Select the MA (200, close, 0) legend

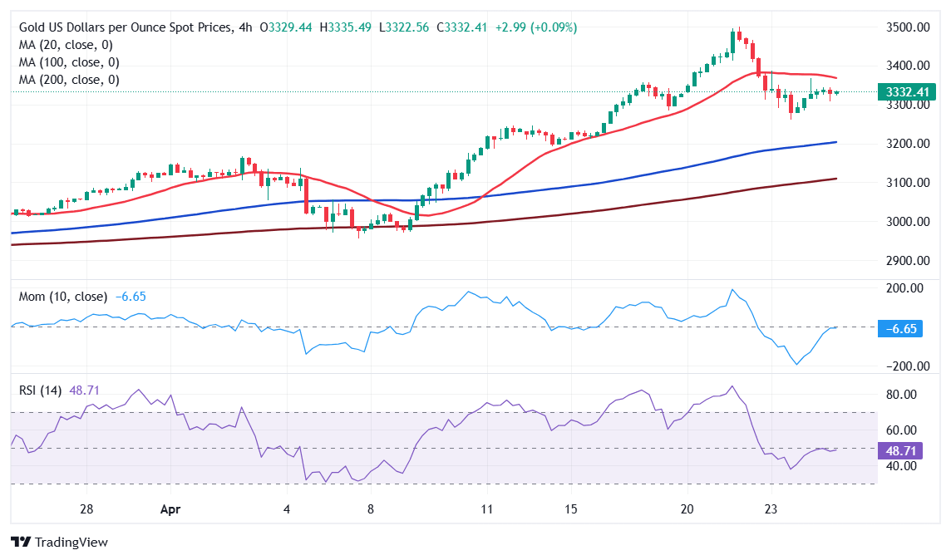click(x=69, y=80)
